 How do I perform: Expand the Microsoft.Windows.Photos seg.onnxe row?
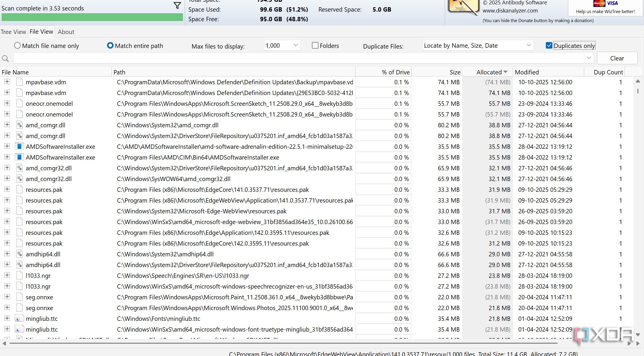[7, 307]
